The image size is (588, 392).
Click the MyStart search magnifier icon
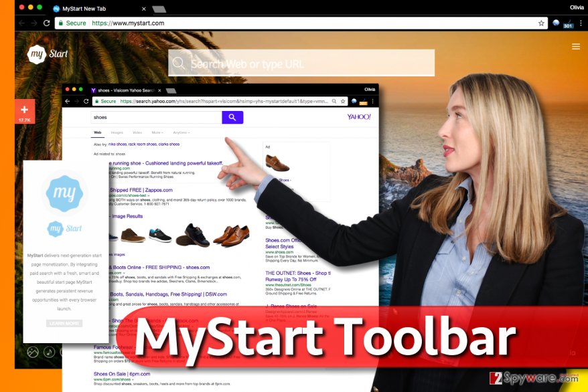[x=179, y=63]
